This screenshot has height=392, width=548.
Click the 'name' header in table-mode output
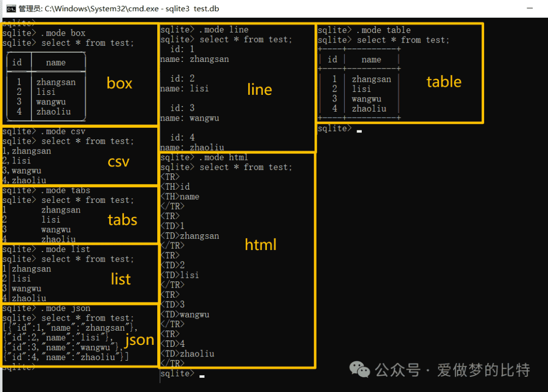[x=371, y=60]
